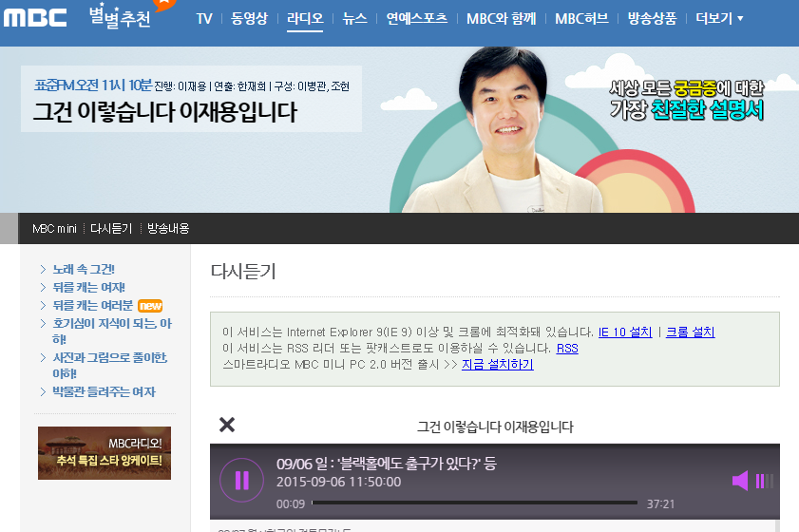Click the 지금 설치하기 link
Screen dimensions: 799x532
point(497,365)
